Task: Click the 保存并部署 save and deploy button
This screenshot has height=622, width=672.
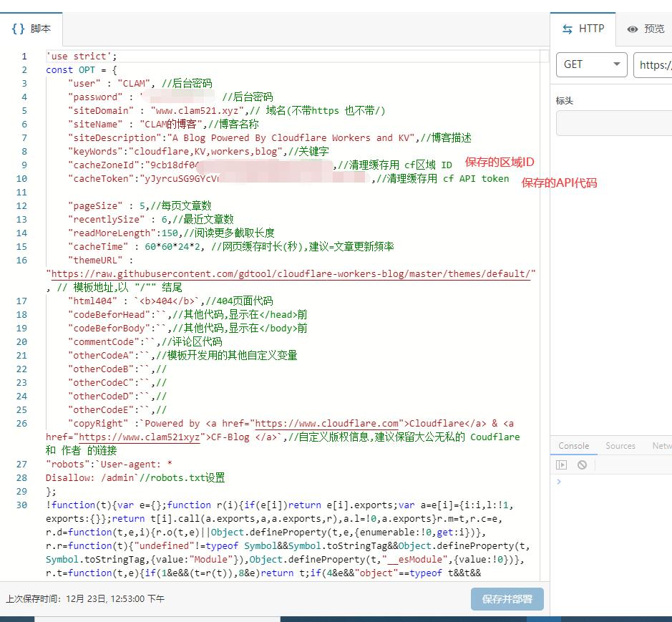Action: click(507, 599)
